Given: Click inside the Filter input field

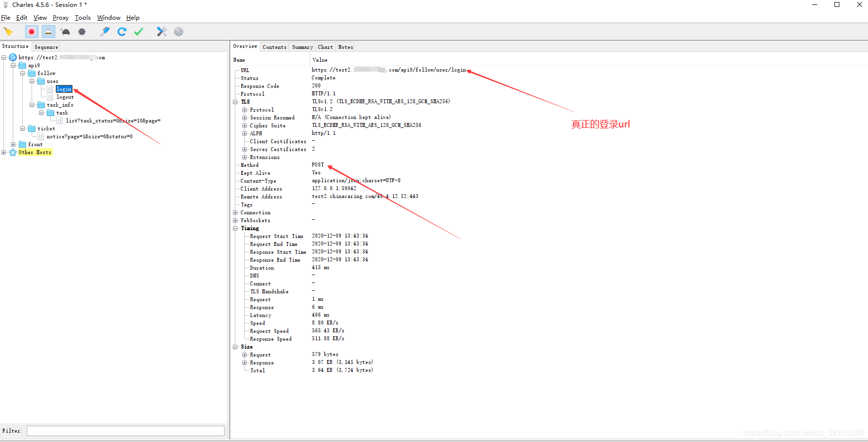Looking at the screenshot, I should 125,431.
